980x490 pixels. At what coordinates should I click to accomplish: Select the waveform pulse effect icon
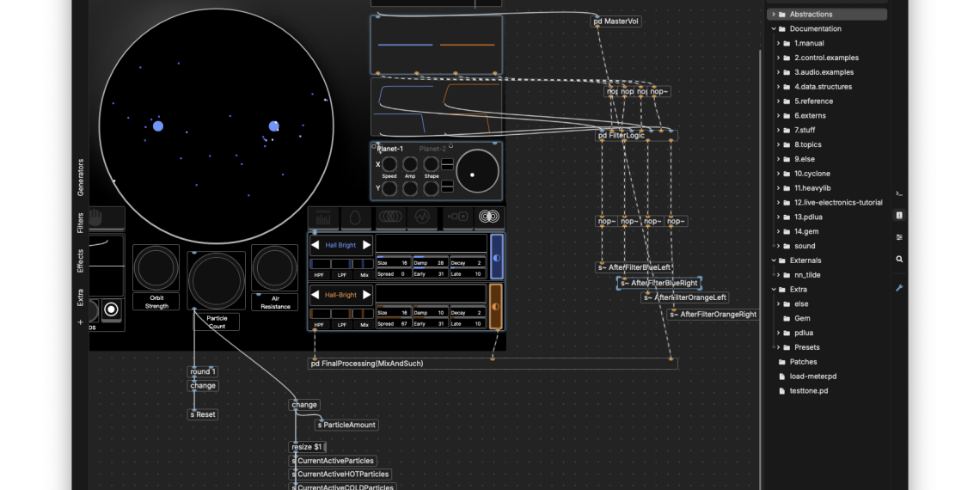pyautogui.click(x=424, y=218)
